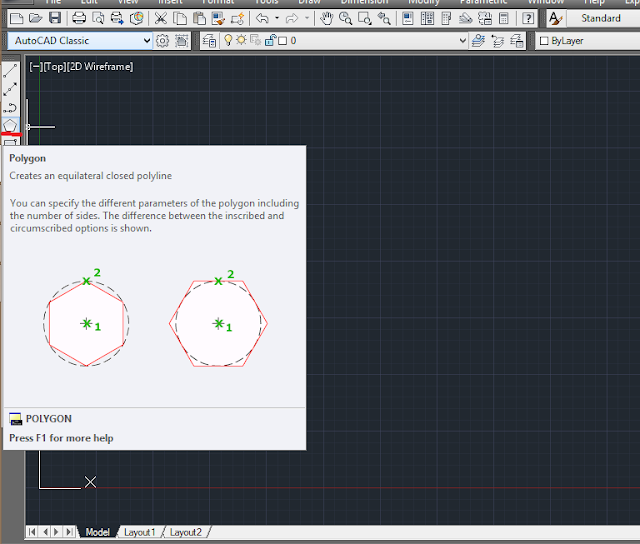Select the Match Properties brush icon
This screenshot has width=640, height=544.
[218, 18]
